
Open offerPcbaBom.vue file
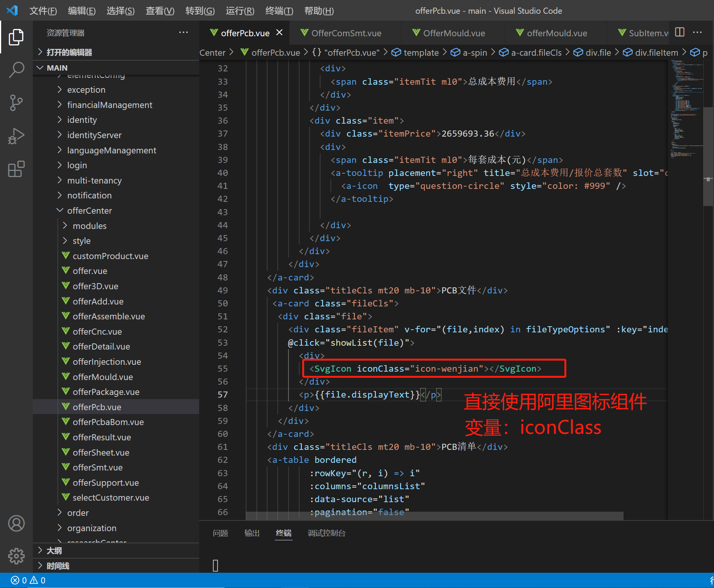pyautogui.click(x=116, y=422)
